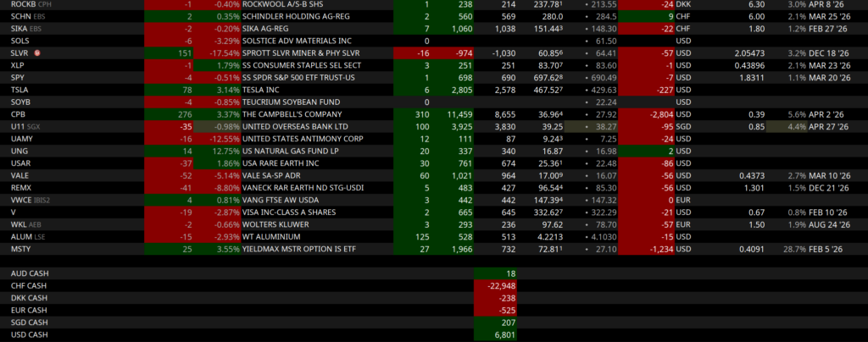Viewport: 868px width, 342px height.
Task: Click the red alert icon beside SLVR
Action: pos(37,52)
